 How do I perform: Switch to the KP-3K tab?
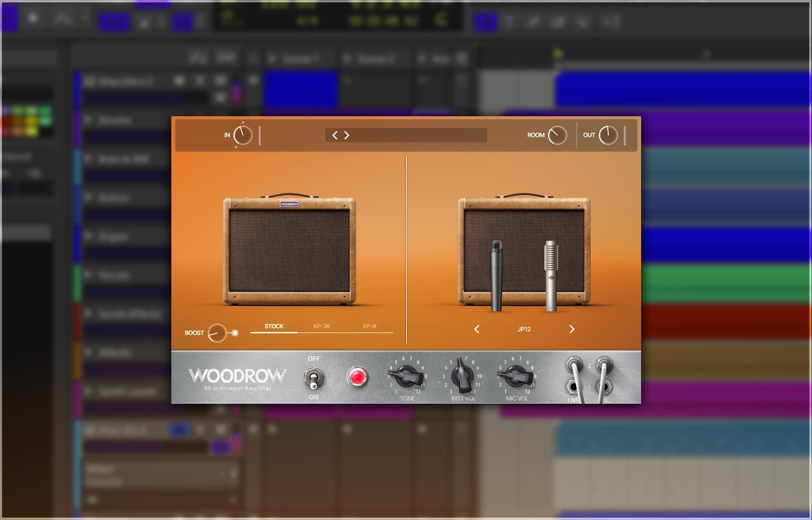point(322,326)
